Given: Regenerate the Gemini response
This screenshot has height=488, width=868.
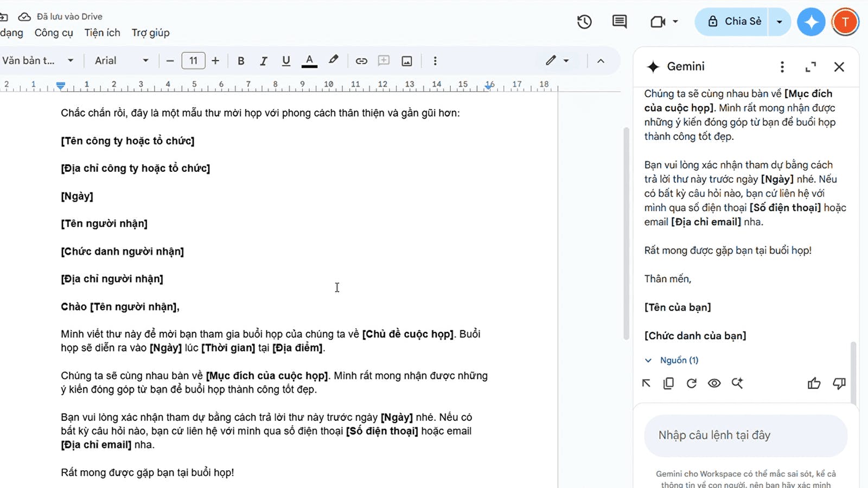Looking at the screenshot, I should pos(691,383).
